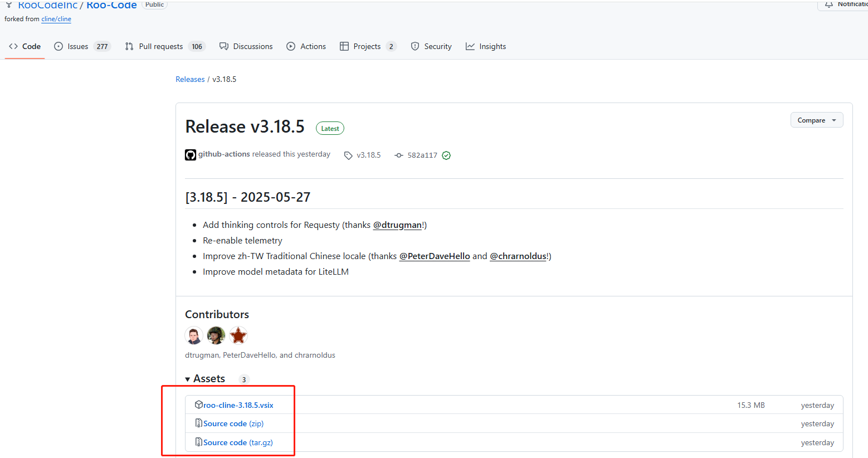This screenshot has width=868, height=458.
Task: Open @PeterDaveHello mention link
Action: pos(435,256)
